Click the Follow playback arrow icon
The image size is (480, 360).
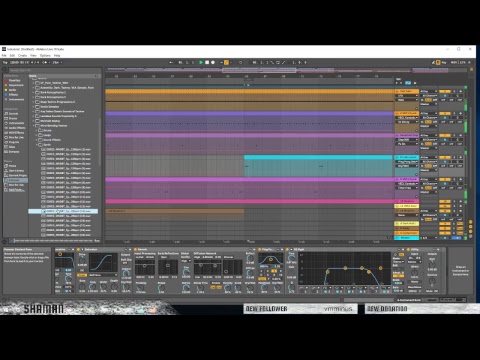tap(171, 62)
